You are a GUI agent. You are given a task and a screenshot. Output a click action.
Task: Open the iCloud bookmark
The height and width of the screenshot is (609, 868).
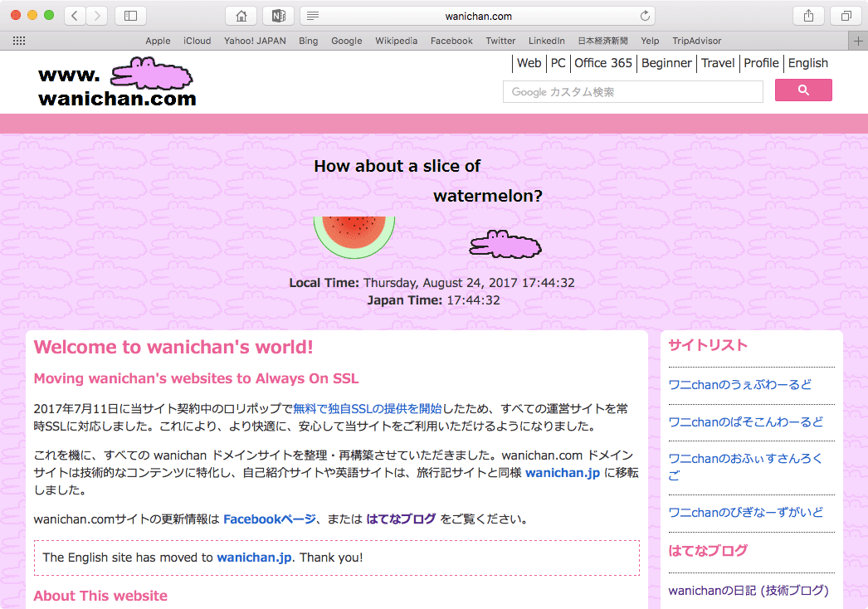[197, 41]
